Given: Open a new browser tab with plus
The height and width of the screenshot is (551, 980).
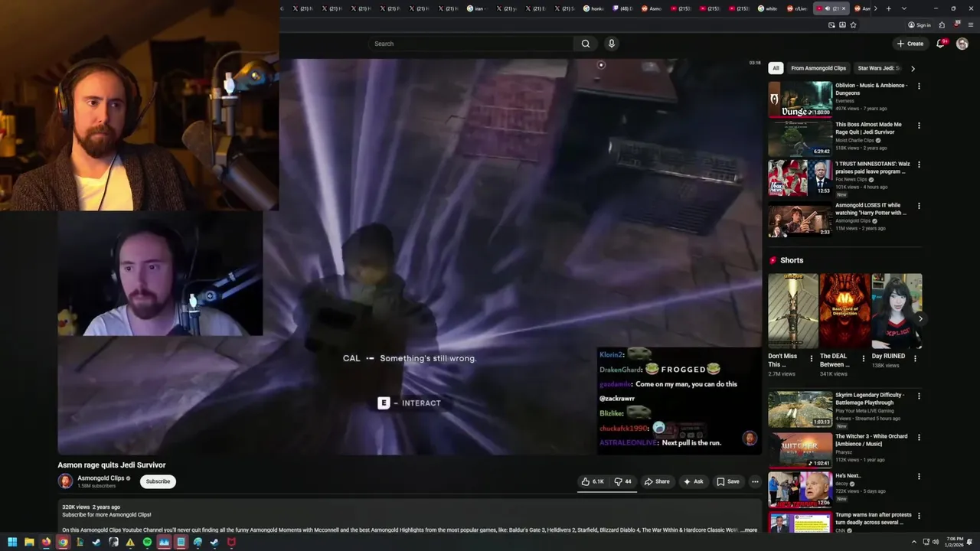Looking at the screenshot, I should click(x=888, y=8).
